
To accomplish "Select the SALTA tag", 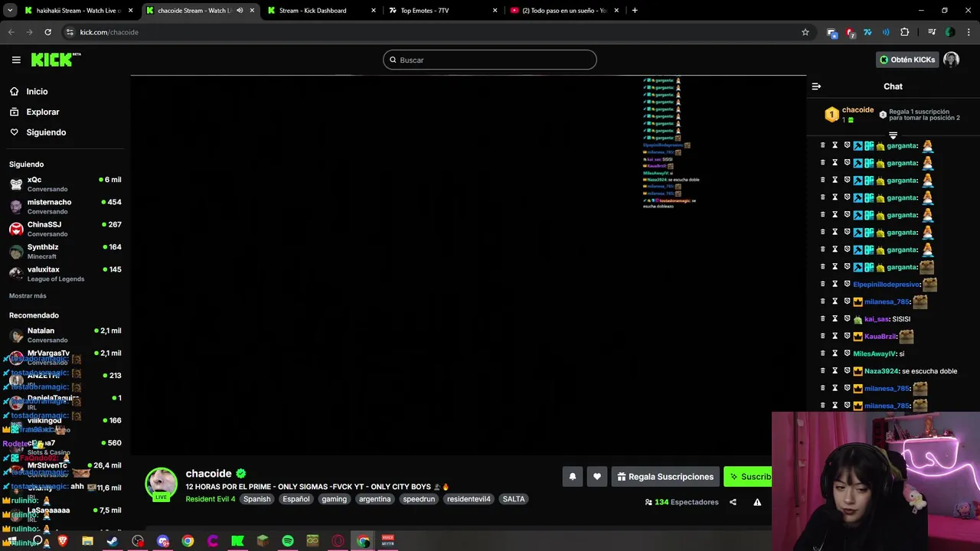I will coord(514,499).
